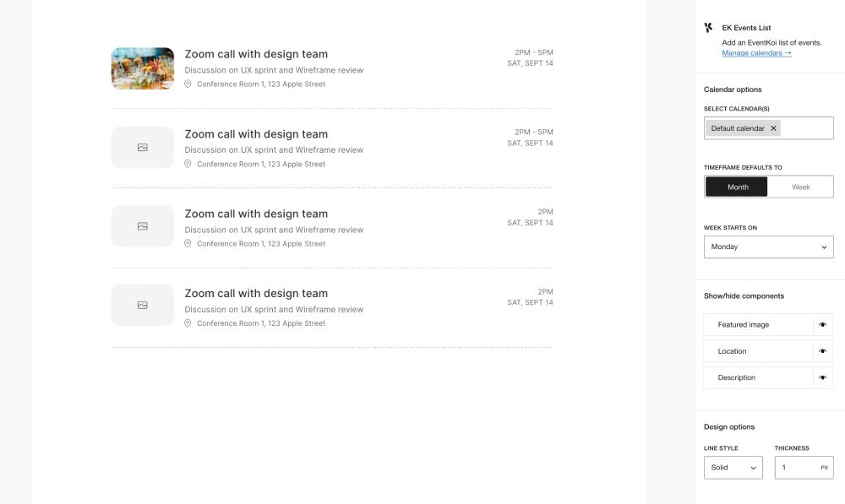Click the location pin icon on first event
The width and height of the screenshot is (845, 504).
coord(188,84)
